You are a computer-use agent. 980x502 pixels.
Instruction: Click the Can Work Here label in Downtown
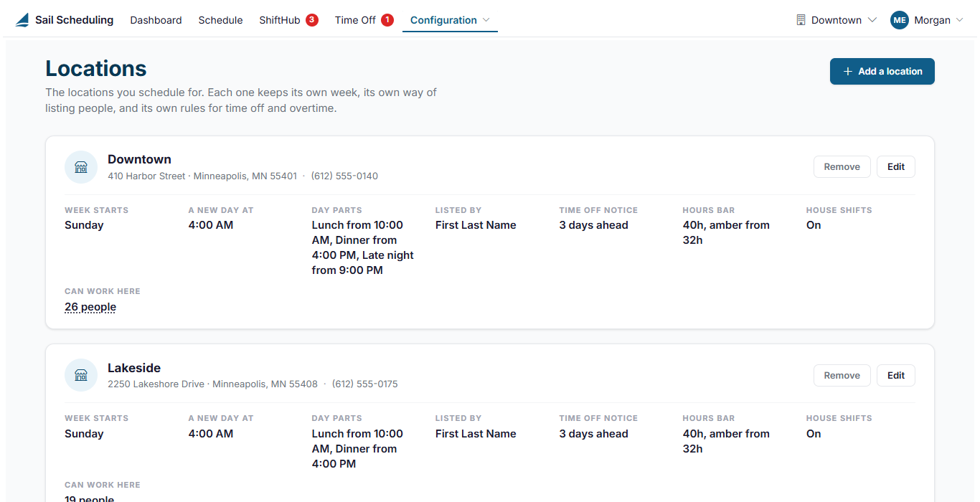[x=103, y=291]
